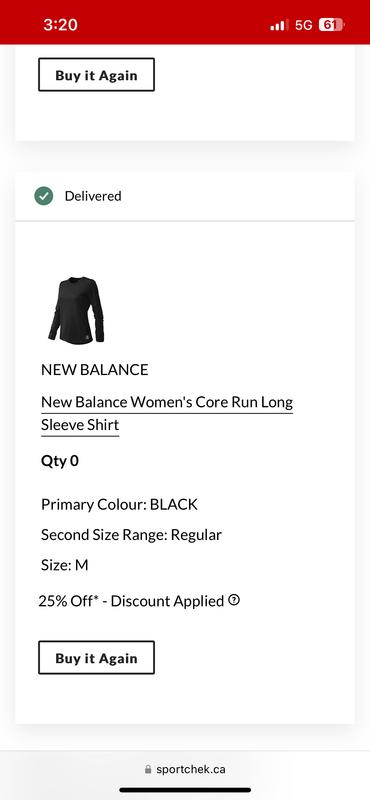
Task: Tap the 25% Off Discount Applied text
Action: point(131,601)
